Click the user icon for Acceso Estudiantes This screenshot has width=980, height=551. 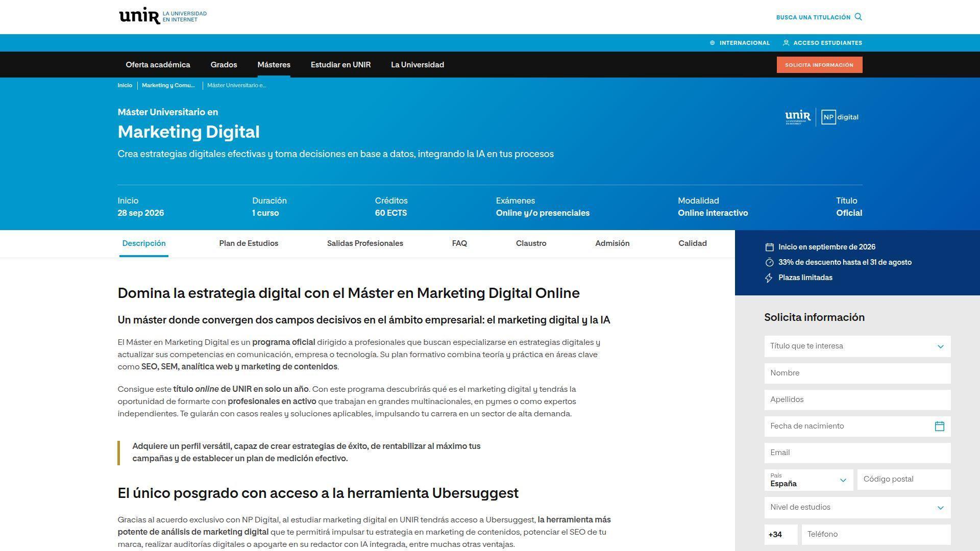click(786, 43)
